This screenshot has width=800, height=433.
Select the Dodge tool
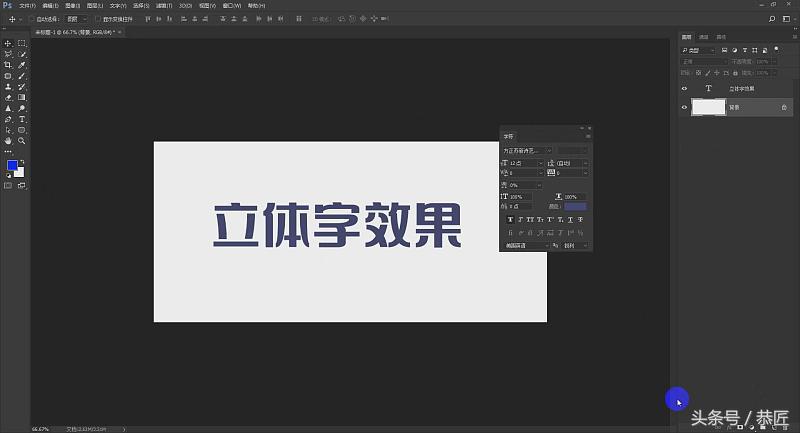pyautogui.click(x=22, y=108)
